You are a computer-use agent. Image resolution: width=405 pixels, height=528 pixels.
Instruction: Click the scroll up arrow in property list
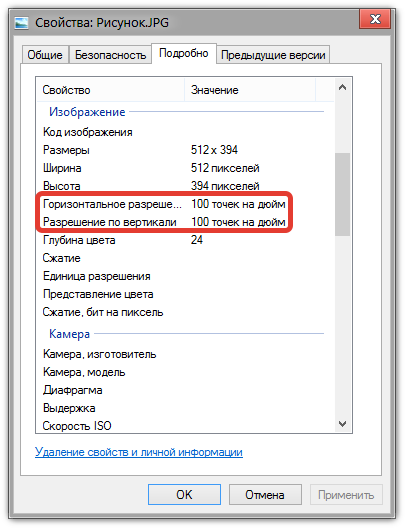pyautogui.click(x=342, y=88)
